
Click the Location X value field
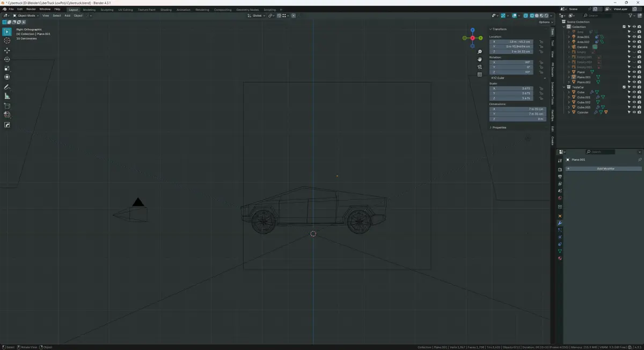(x=511, y=41)
